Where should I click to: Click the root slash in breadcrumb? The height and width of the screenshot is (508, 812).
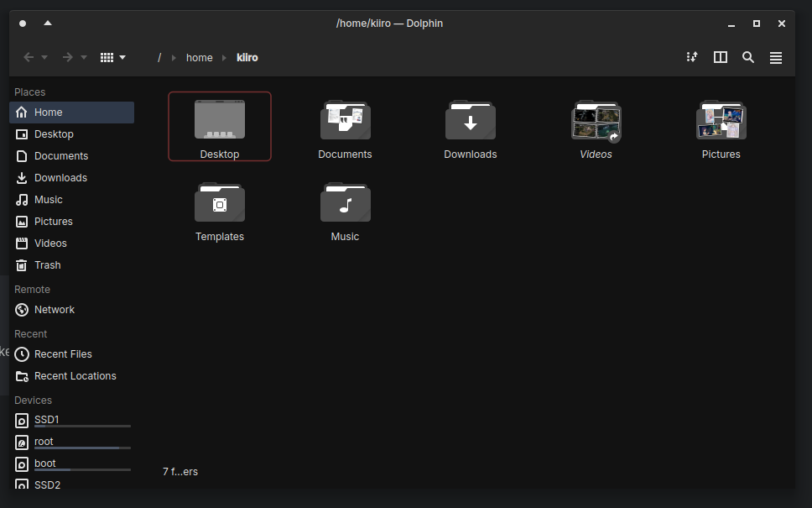159,58
